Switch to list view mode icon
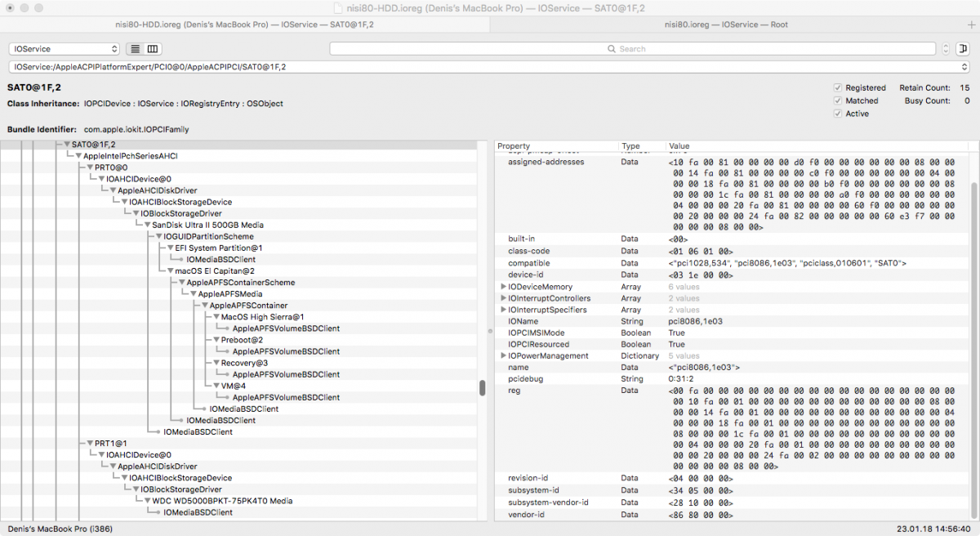 pos(136,49)
